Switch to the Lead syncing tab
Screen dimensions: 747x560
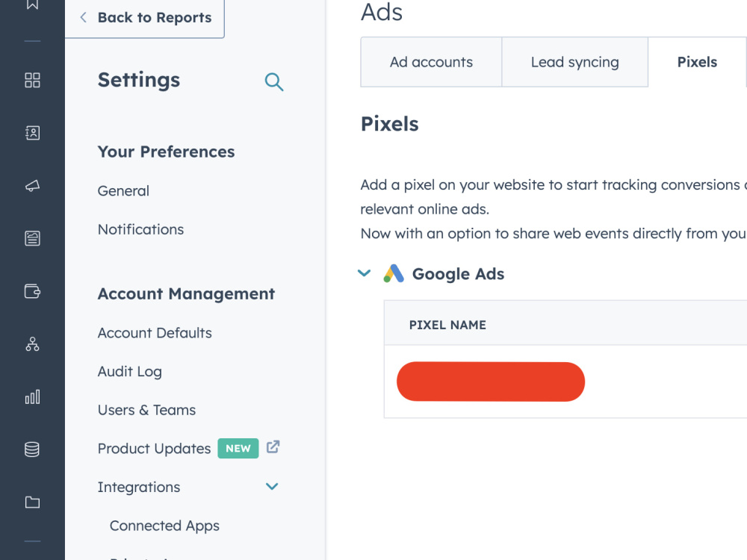tap(575, 62)
